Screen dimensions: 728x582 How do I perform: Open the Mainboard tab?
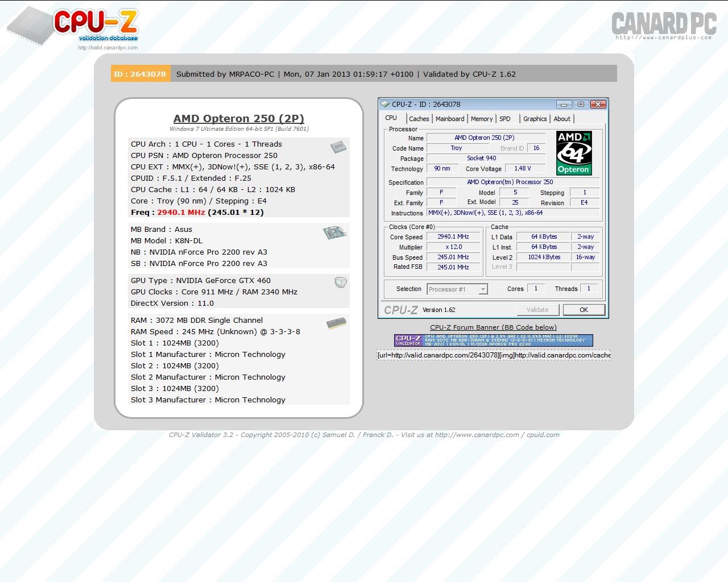click(x=450, y=119)
